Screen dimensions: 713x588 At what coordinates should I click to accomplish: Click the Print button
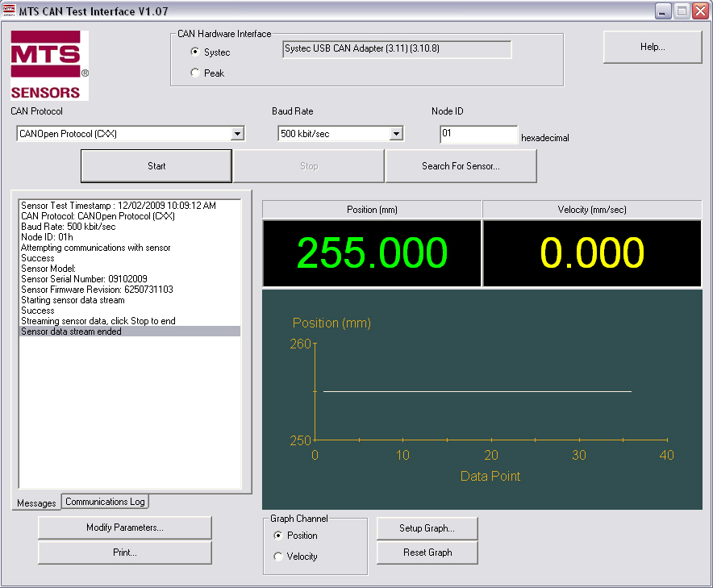[125, 553]
